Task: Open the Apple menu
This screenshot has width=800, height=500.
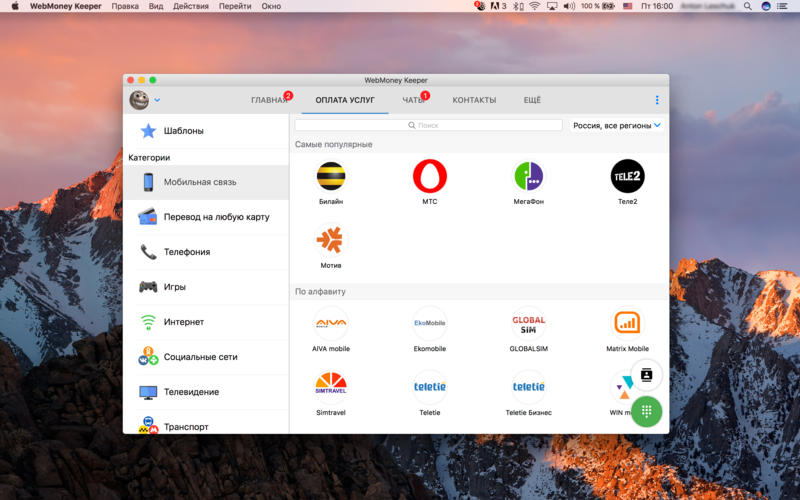Action: coord(15,6)
